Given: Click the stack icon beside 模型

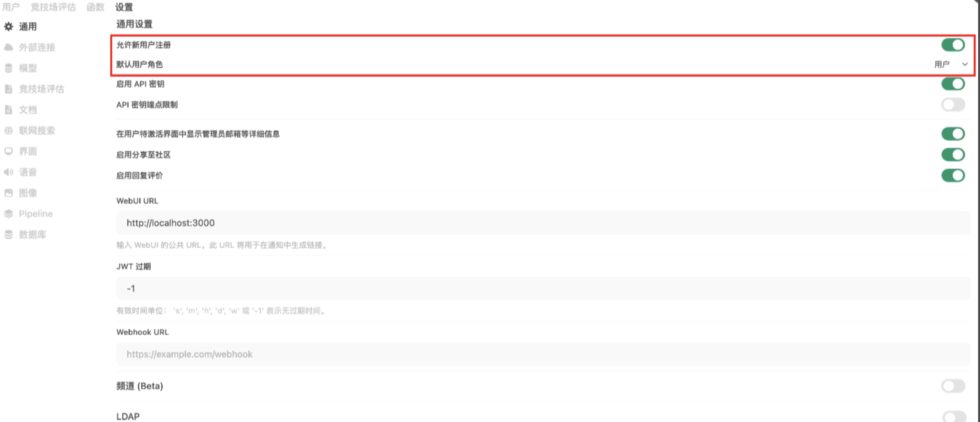Looking at the screenshot, I should 9,68.
